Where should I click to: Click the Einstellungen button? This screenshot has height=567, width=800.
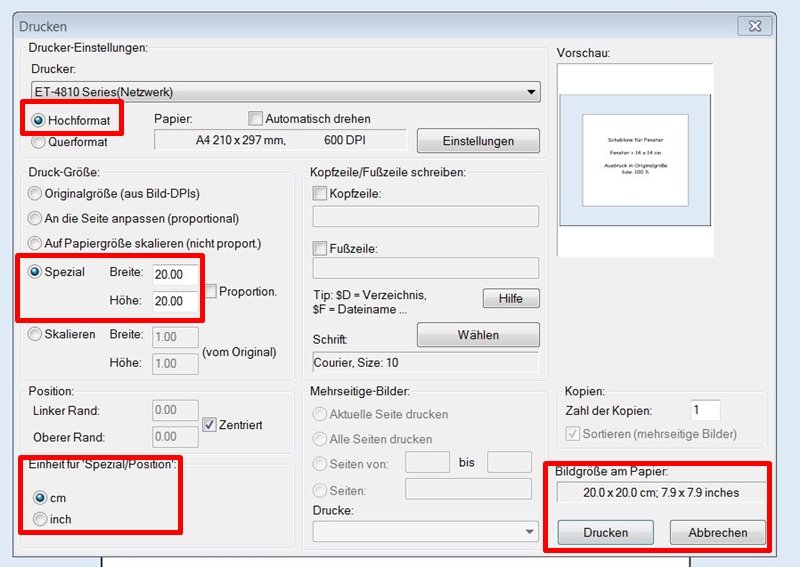tap(477, 141)
